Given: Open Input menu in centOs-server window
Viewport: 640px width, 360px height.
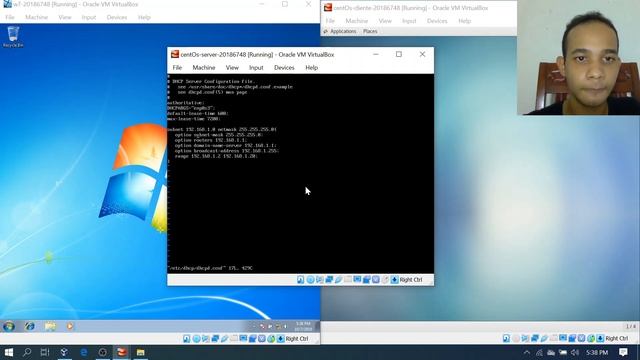Looking at the screenshot, I should (x=256, y=68).
